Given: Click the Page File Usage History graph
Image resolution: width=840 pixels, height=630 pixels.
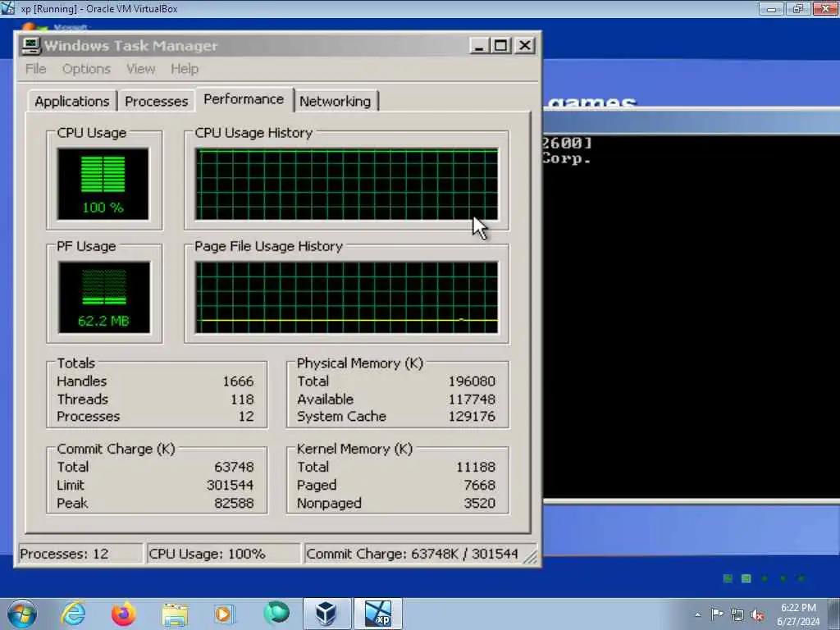Looking at the screenshot, I should pyautogui.click(x=347, y=297).
